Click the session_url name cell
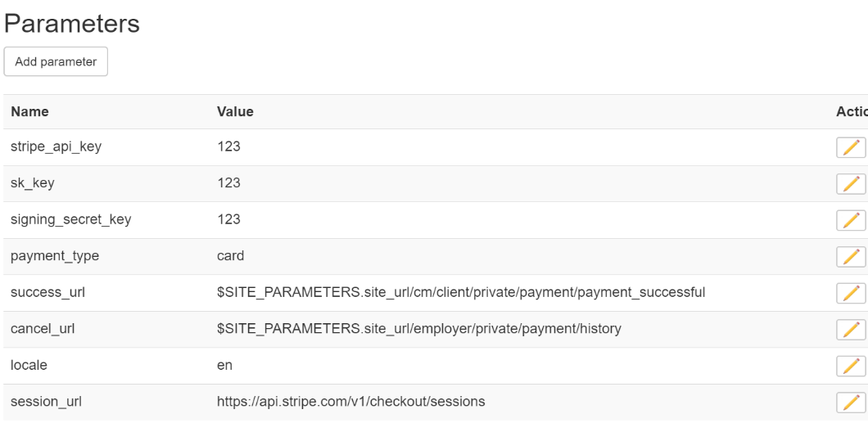Image resolution: width=868 pixels, height=432 pixels. (46, 402)
